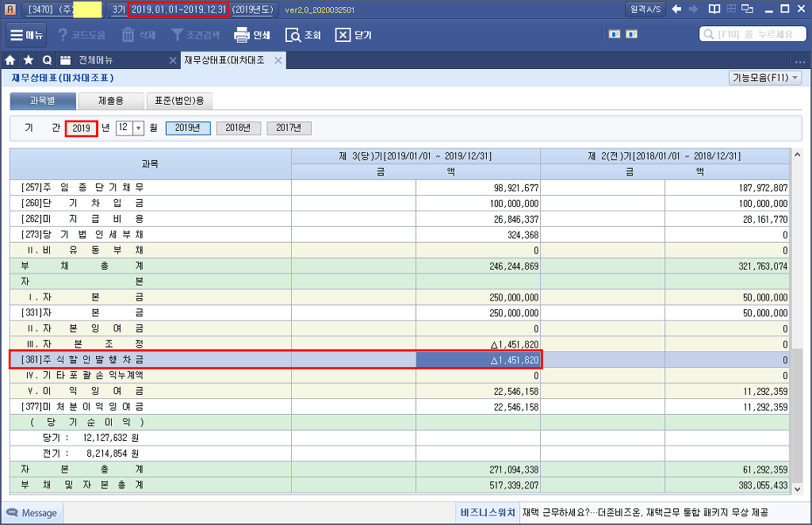Click the back arrow in title bar
The width and height of the screenshot is (812, 525).
[x=676, y=10]
